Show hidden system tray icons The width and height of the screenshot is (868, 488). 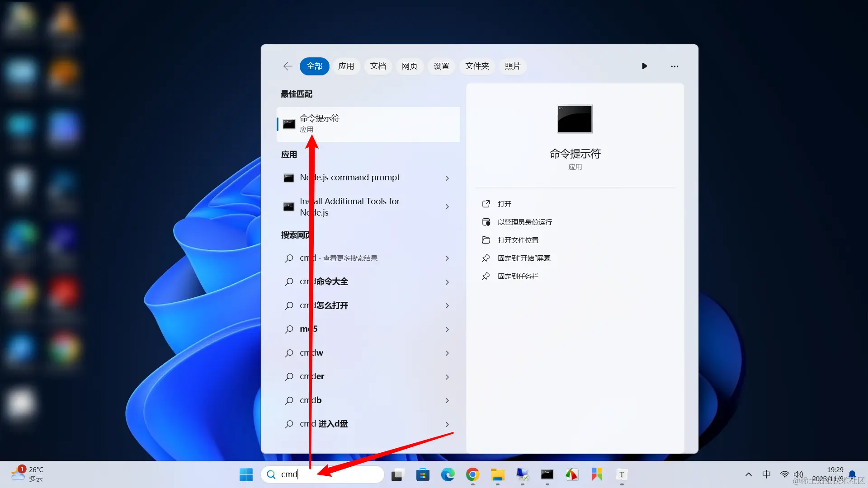[x=748, y=474]
